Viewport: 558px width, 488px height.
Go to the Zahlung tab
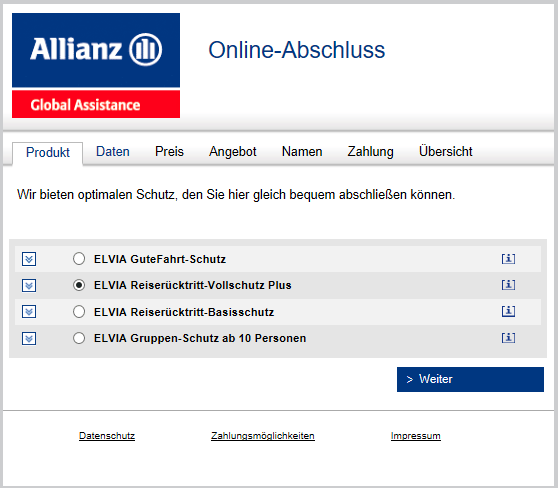370,152
